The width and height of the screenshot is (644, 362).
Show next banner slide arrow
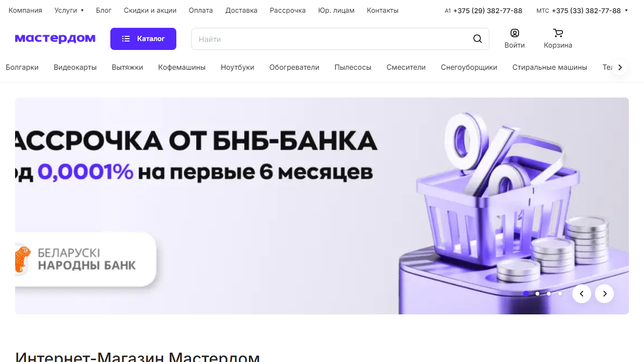point(604,294)
